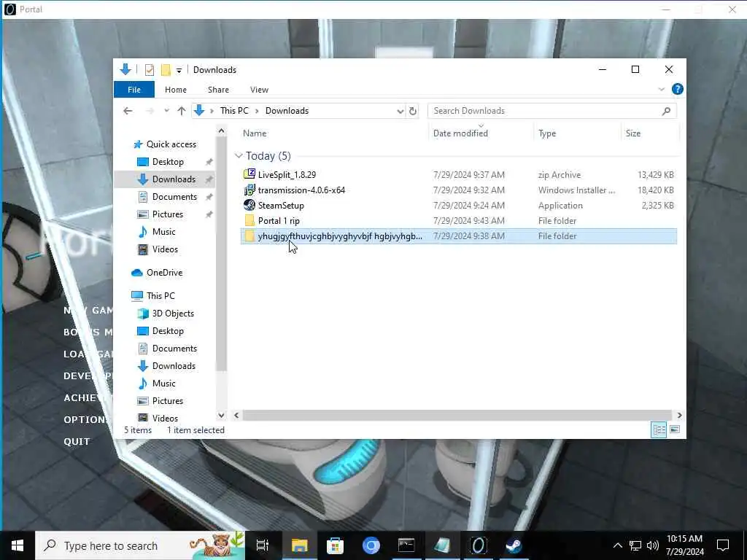Open the File ribbon tab

[134, 90]
